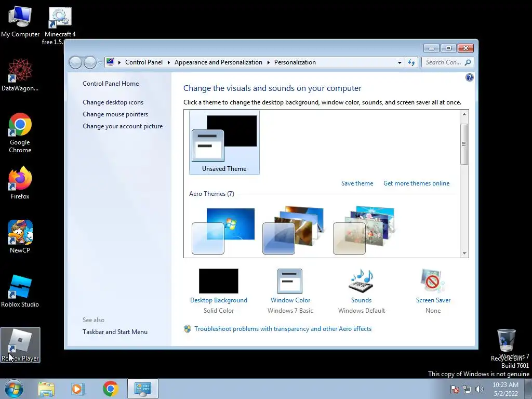
Task: Click the theme list scroll up arrow
Action: coord(464,114)
